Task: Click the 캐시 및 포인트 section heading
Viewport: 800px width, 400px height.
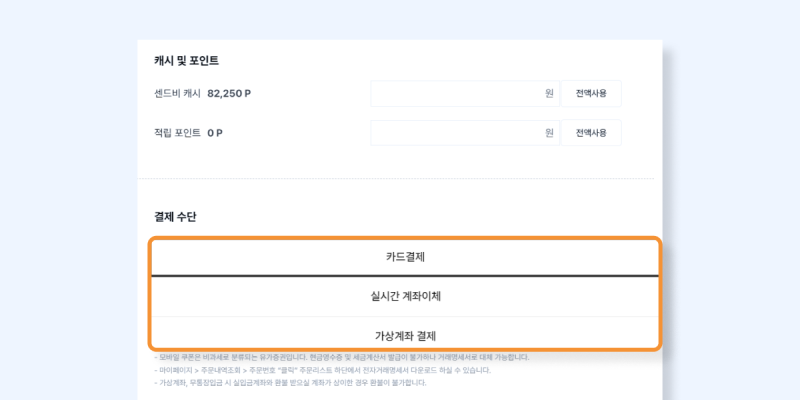Action: (186, 61)
